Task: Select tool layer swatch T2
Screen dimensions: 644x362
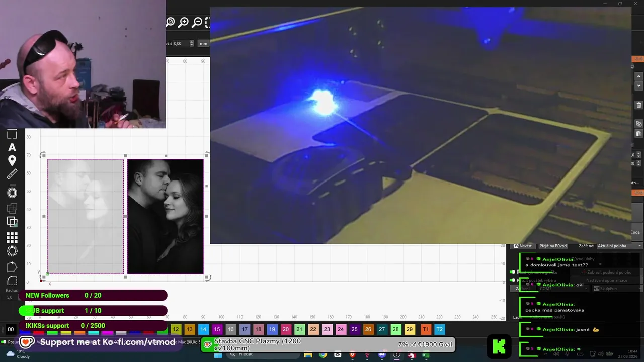Action: [439, 329]
